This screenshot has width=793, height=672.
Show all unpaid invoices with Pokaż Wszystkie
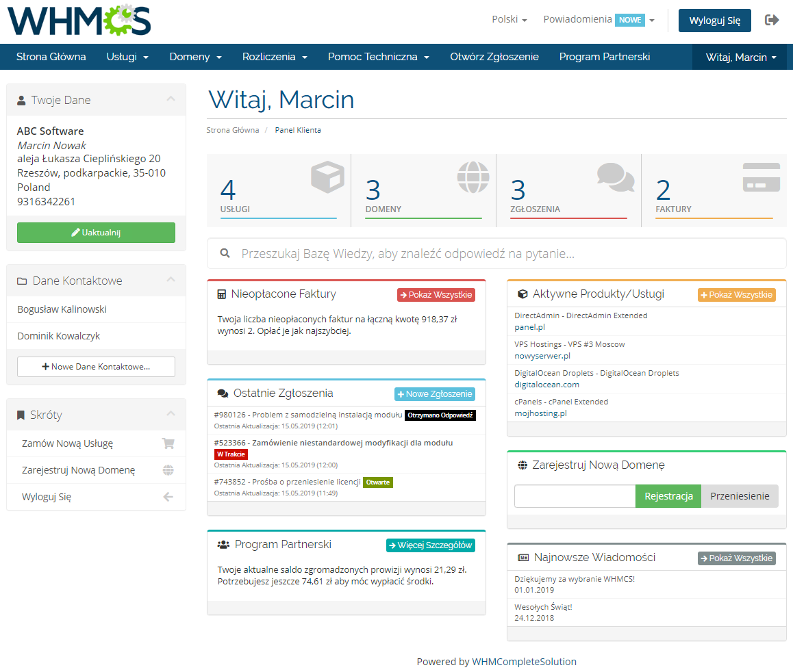coord(436,294)
